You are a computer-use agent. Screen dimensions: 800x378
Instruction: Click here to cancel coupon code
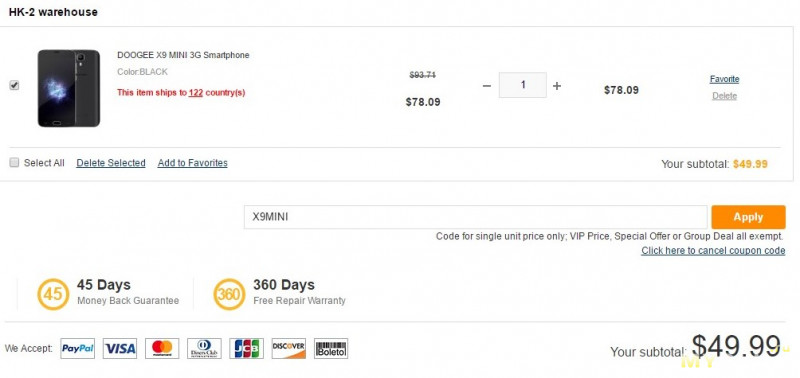713,250
